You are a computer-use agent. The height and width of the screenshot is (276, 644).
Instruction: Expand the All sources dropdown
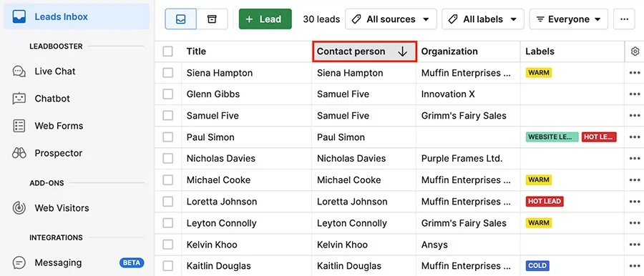(x=391, y=19)
